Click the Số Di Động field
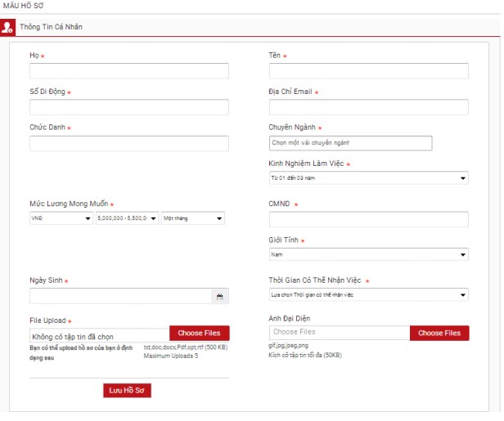 pos(129,107)
